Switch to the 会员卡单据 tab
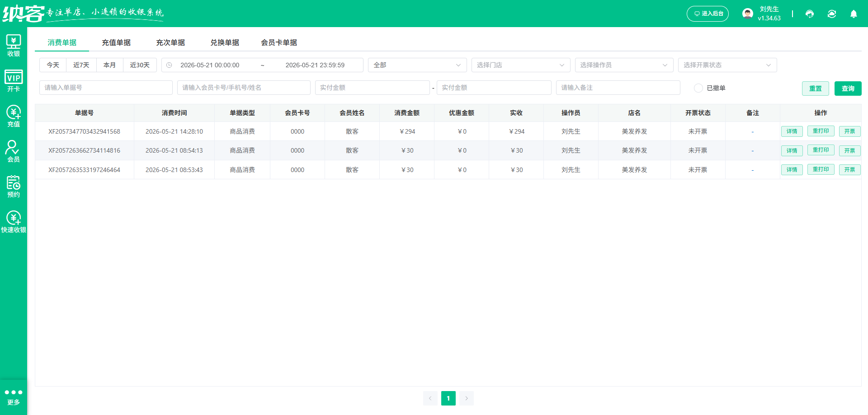The height and width of the screenshot is (415, 868). pos(279,42)
